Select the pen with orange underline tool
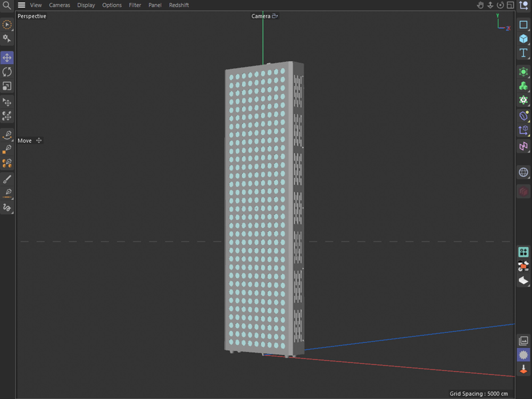 (7, 193)
